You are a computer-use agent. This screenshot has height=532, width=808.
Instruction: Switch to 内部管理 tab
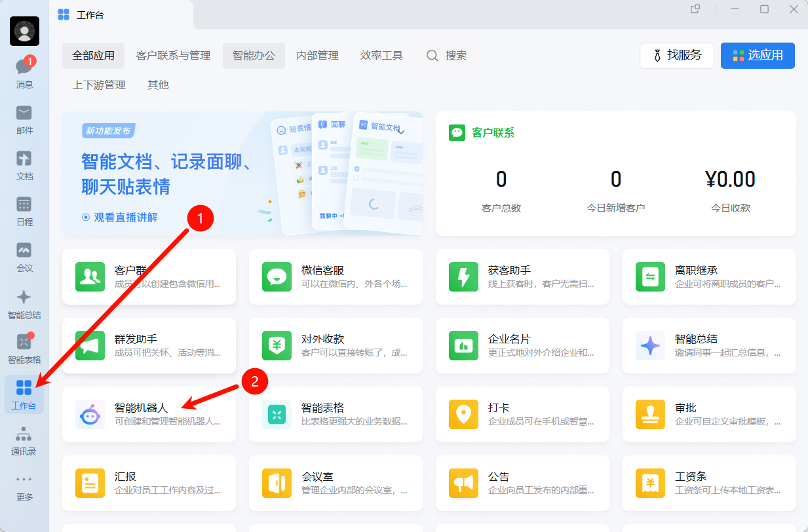[x=318, y=56]
